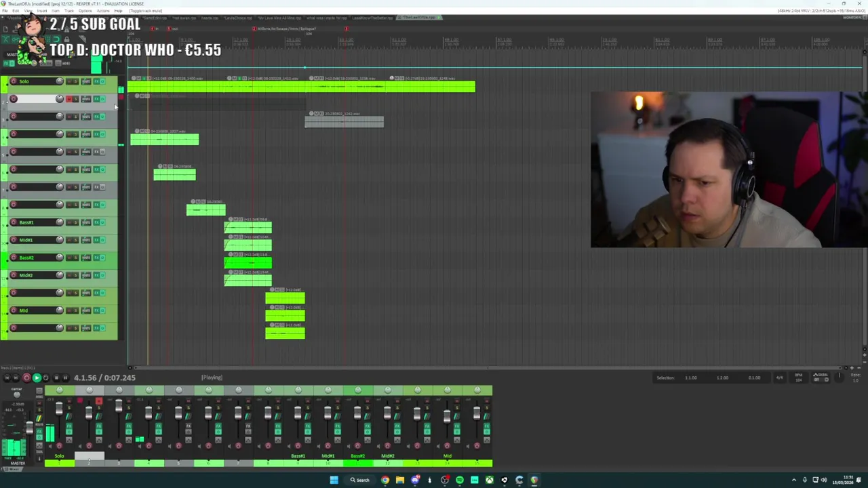The image size is (868, 488).
Task: Open the Track menu
Action: (68, 11)
